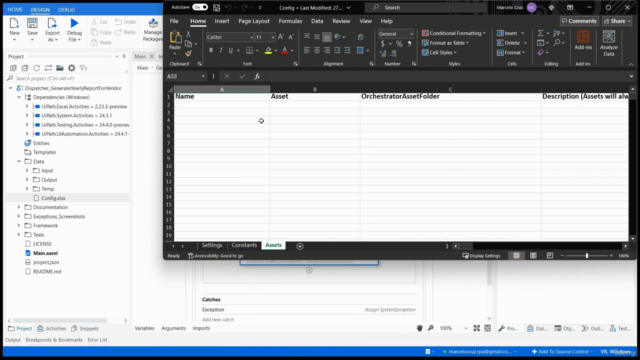Click the Wrap Text icon

click(x=360, y=37)
